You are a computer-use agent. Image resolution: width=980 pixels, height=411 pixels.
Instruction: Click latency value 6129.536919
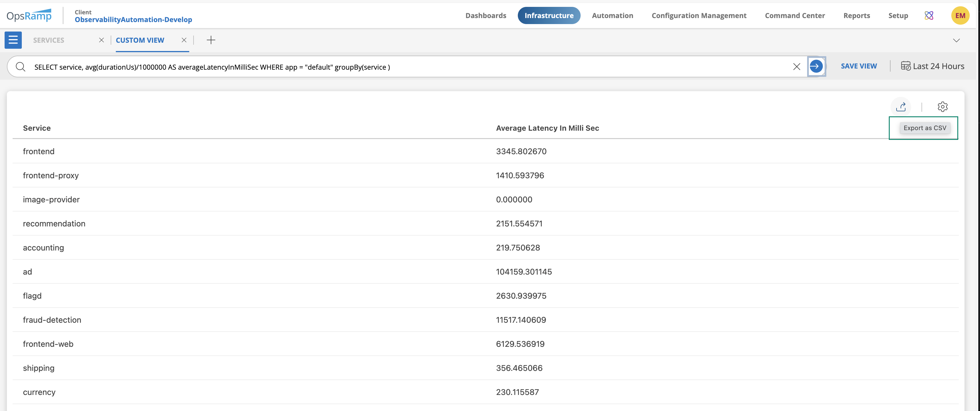coord(520,344)
